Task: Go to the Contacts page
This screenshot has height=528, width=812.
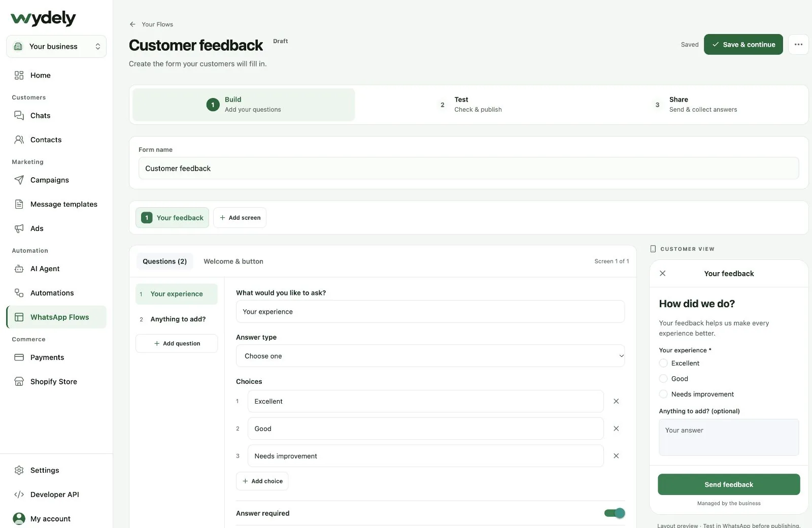Action: click(x=56, y=140)
